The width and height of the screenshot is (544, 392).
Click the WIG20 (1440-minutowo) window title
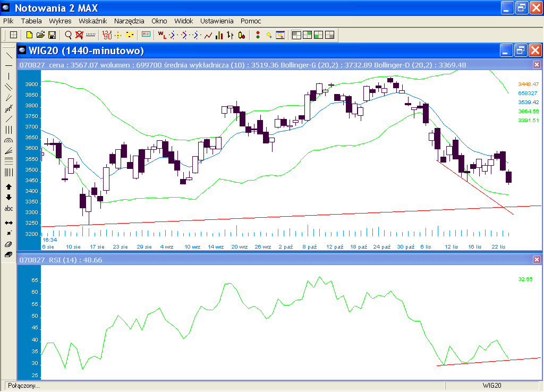pos(86,50)
